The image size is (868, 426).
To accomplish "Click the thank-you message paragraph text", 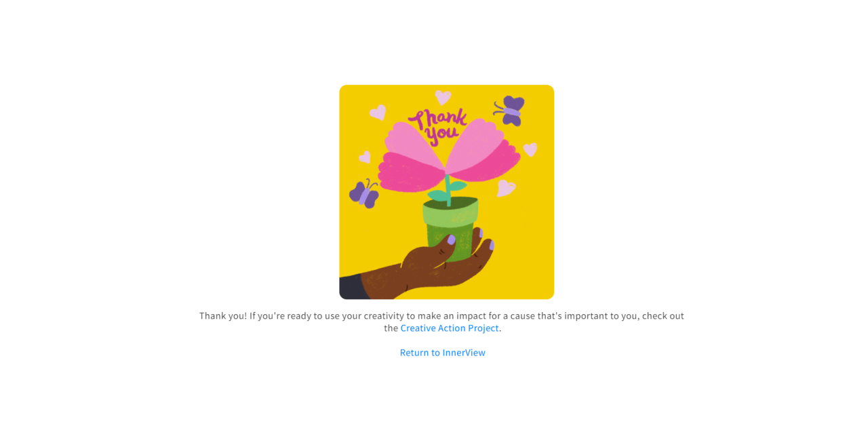I will pos(442,322).
